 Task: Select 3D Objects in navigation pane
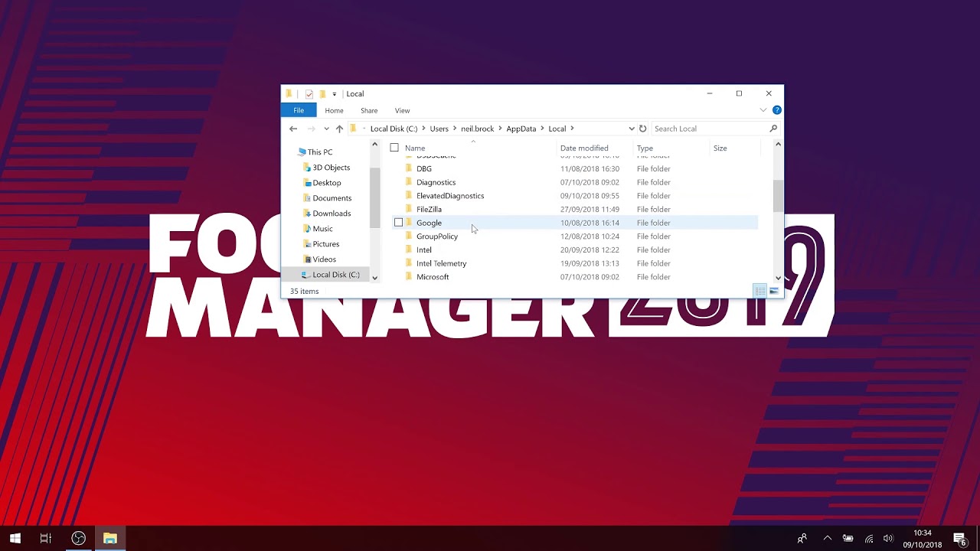[331, 168]
